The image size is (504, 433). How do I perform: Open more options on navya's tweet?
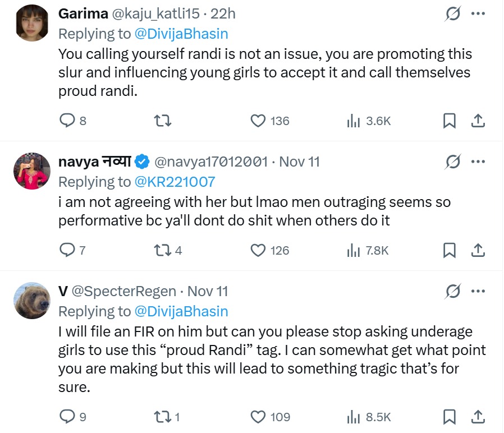pyautogui.click(x=478, y=162)
